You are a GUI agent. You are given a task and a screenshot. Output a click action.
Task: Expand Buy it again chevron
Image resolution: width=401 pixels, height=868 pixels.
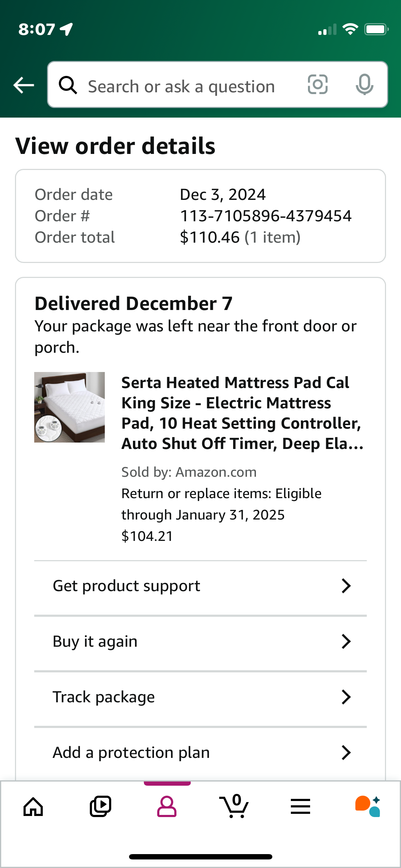click(346, 641)
